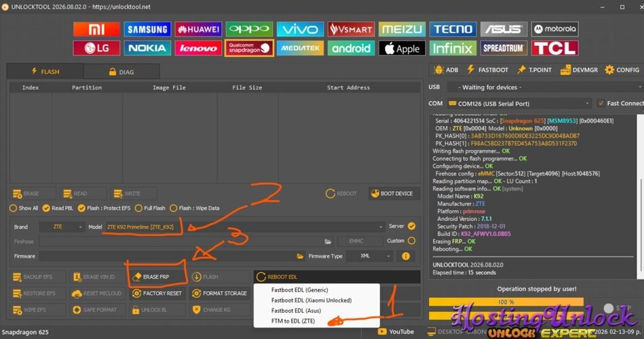This screenshot has width=644, height=339.
Task: Select the Samsung brand logo
Action: [x=147, y=29]
